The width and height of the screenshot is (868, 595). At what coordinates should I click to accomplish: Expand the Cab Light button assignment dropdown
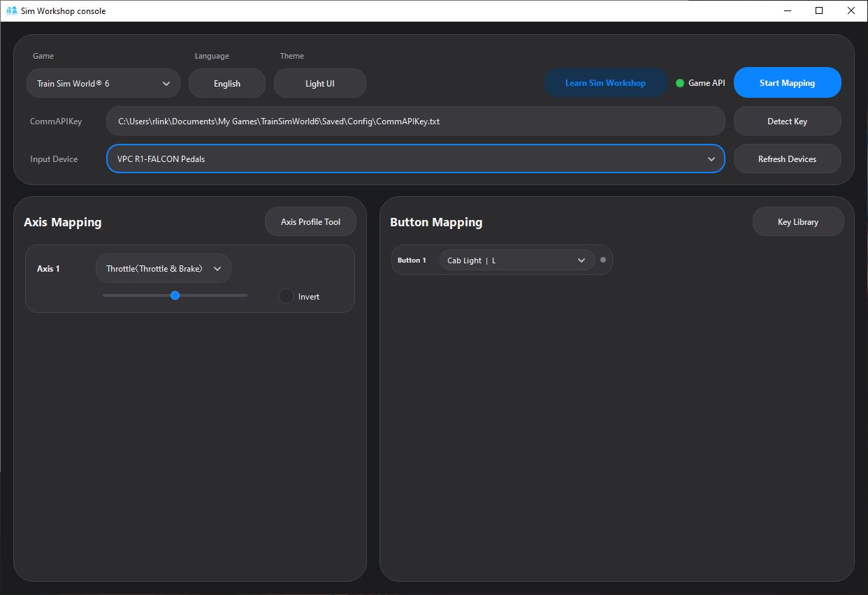tap(516, 260)
